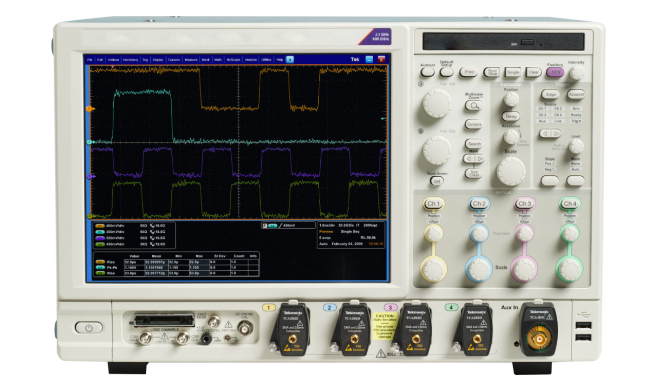Viewport: 658px width, 390px height.
Task: Push the power standby button
Action: tap(89, 327)
